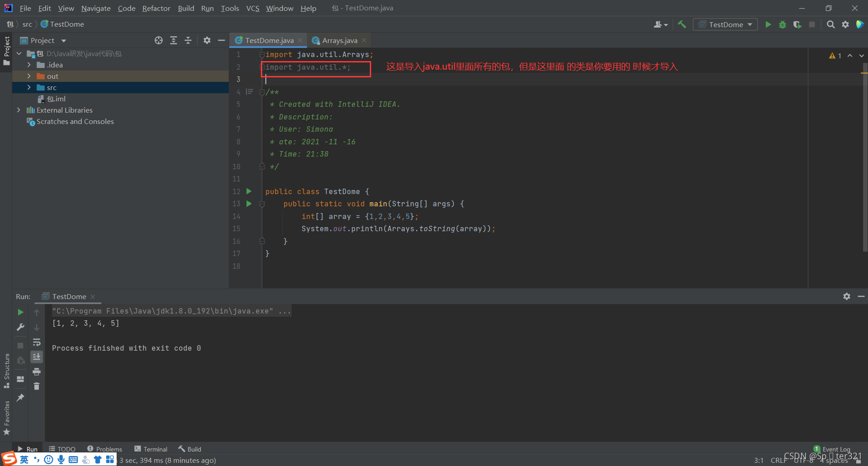Toggle Sogou input English mode icon
This screenshot has width=868, height=466.
[x=24, y=460]
